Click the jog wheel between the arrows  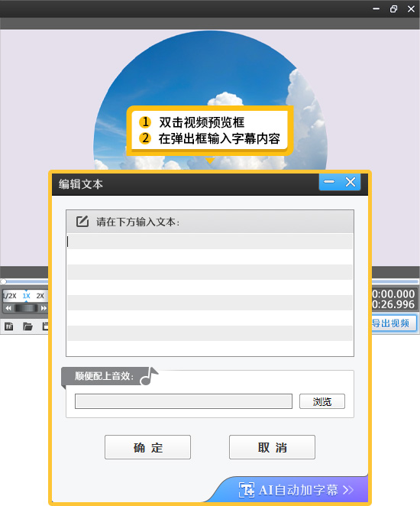[26, 308]
